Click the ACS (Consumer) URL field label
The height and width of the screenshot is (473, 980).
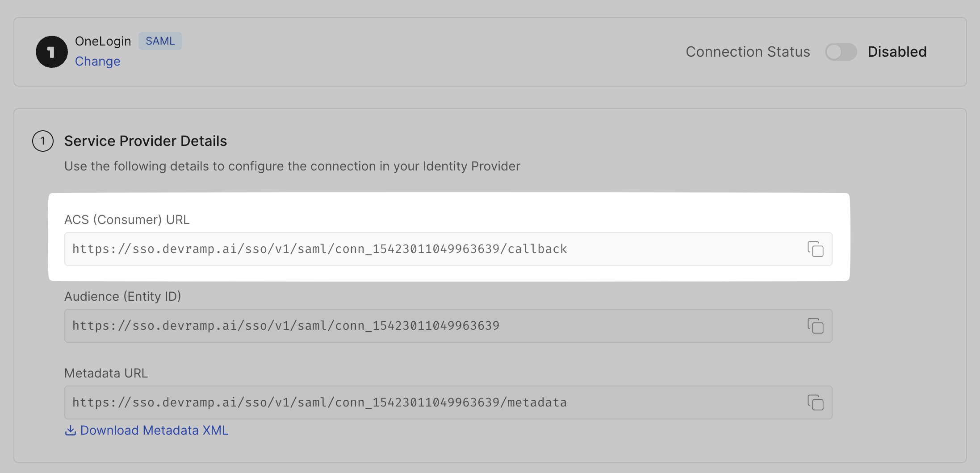(127, 219)
